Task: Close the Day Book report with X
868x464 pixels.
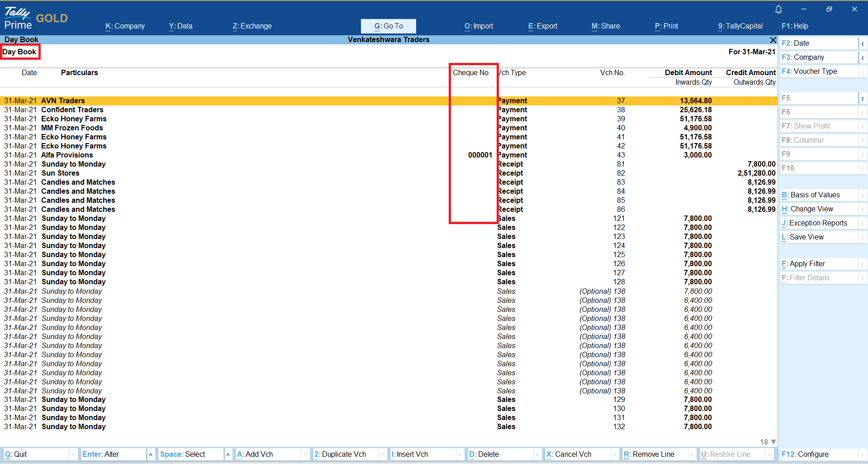Action: 773,40
